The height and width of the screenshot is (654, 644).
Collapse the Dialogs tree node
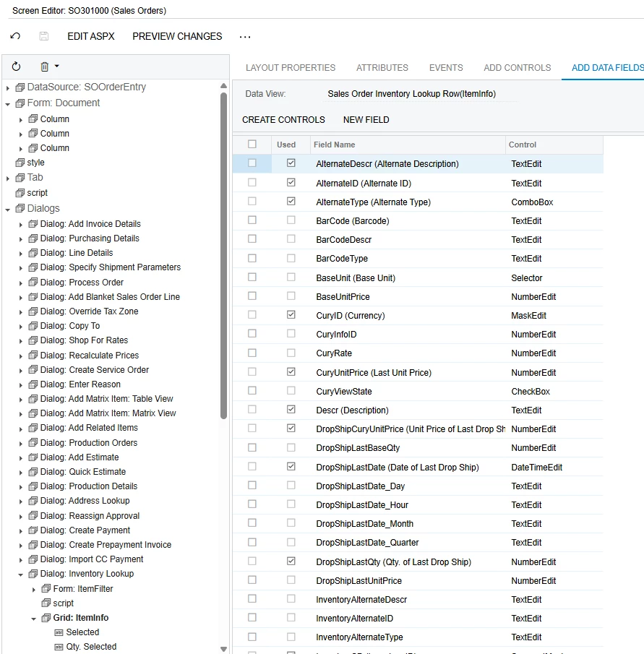[x=7, y=210]
